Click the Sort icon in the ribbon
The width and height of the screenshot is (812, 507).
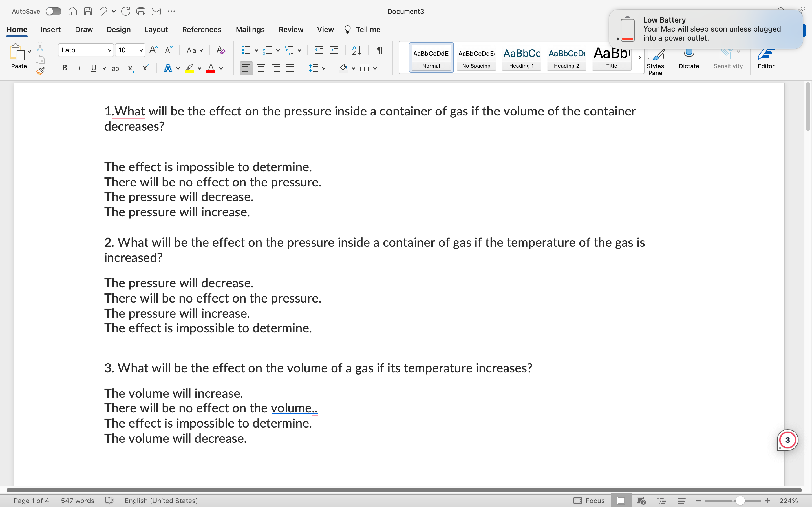pyautogui.click(x=356, y=50)
